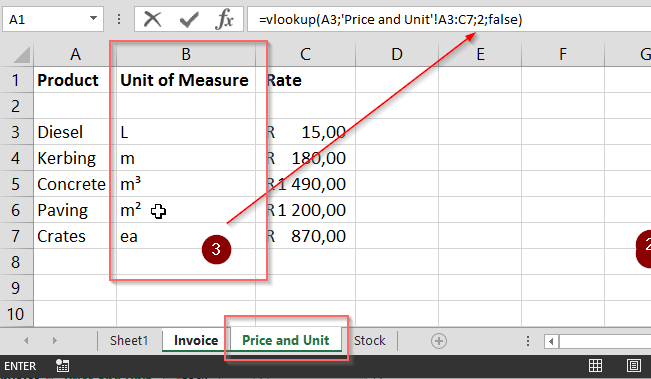This screenshot has width=651, height=379.
Task: Switch to the Stock sheet tab
Action: (370, 340)
